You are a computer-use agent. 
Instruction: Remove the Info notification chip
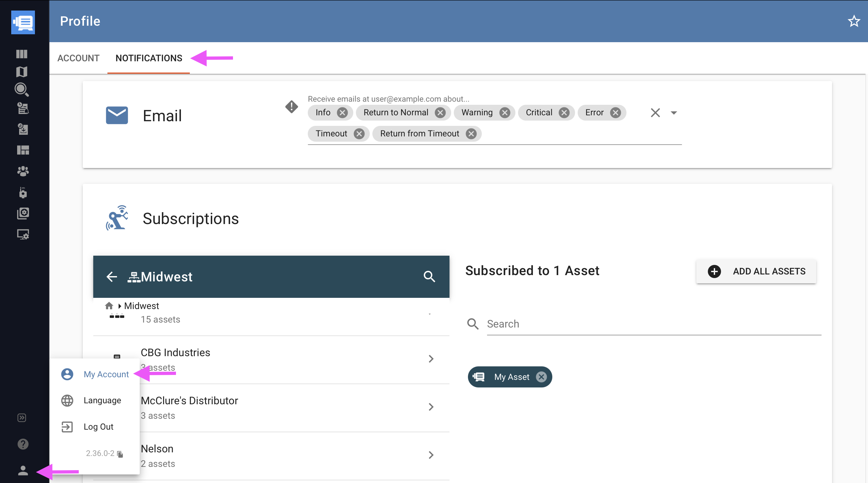coord(342,113)
